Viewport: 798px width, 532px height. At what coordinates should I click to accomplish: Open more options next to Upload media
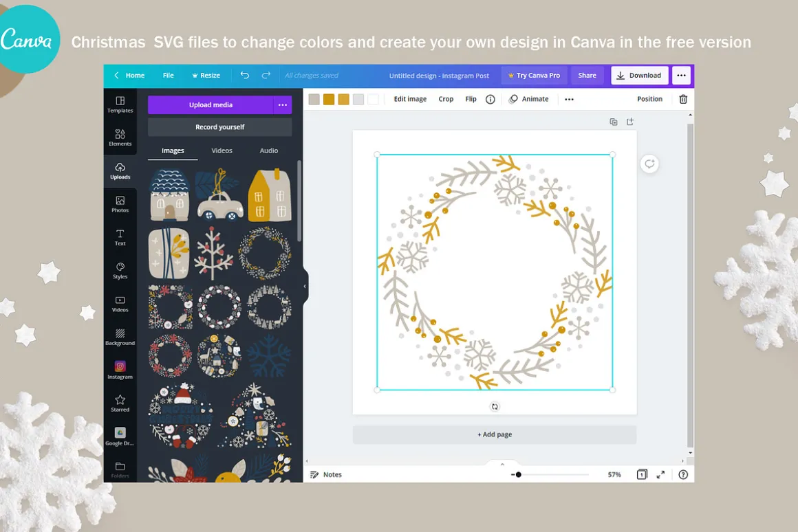[x=283, y=104]
